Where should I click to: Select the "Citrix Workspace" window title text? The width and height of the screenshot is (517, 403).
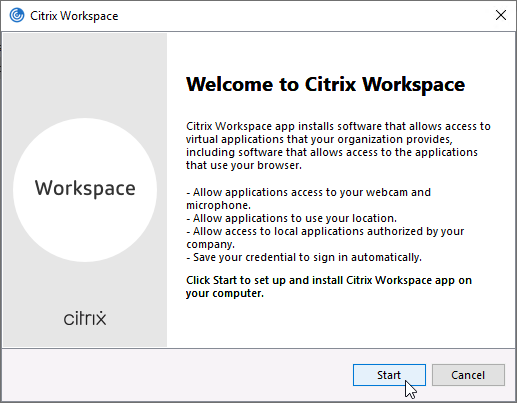[x=74, y=16]
